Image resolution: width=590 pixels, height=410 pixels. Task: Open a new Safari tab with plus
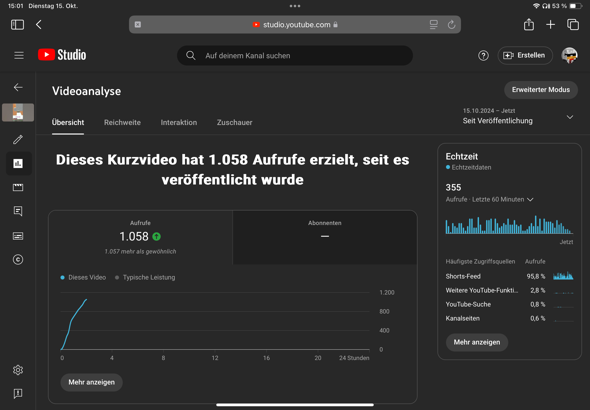pyautogui.click(x=550, y=25)
